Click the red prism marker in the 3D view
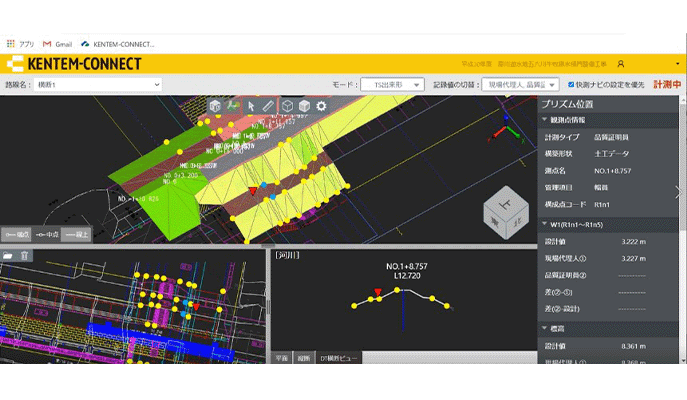Image resolution: width=687 pixels, height=400 pixels. (253, 191)
